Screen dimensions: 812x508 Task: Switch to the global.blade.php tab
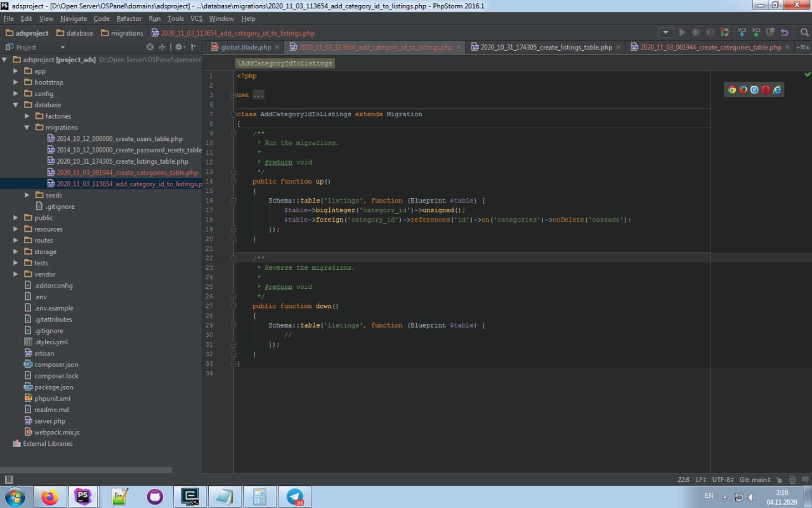pyautogui.click(x=246, y=47)
